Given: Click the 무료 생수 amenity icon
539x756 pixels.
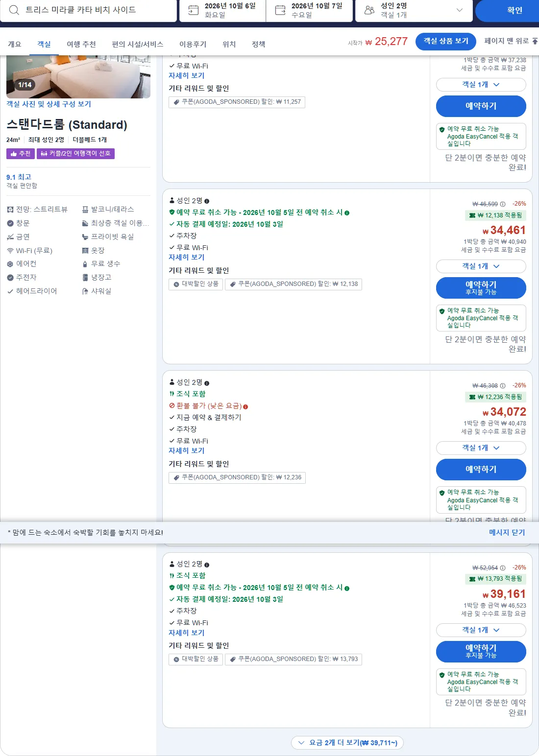Looking at the screenshot, I should 85,264.
